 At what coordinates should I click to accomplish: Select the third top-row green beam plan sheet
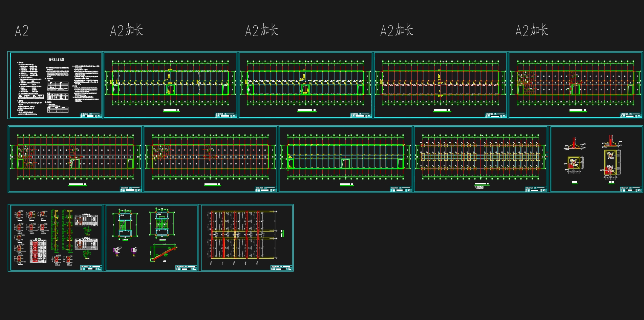pos(305,85)
